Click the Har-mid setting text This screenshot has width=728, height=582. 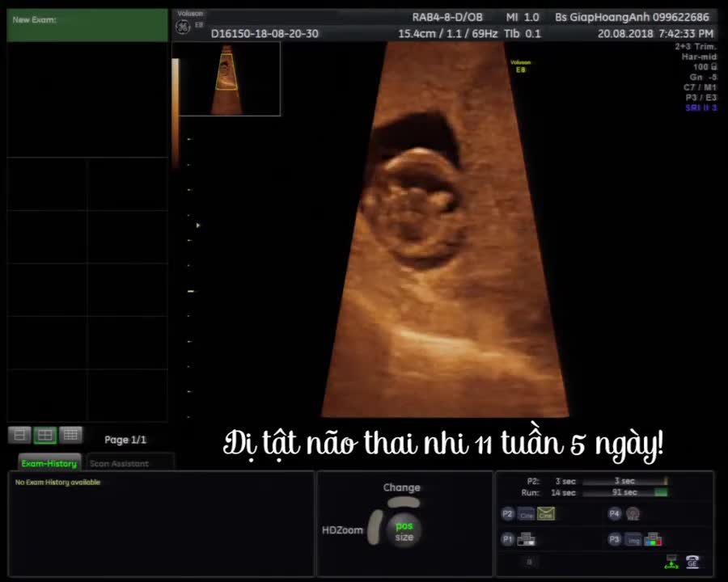(x=699, y=57)
